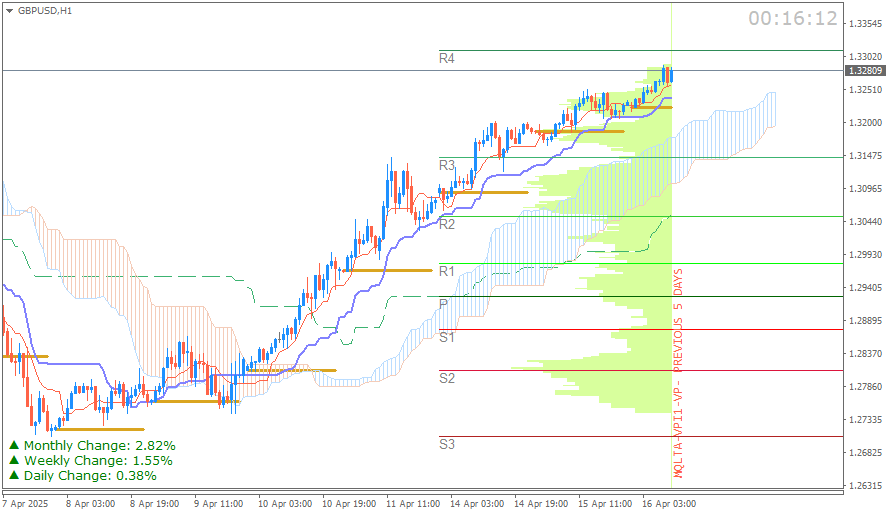Click the 15 Apr 11:00 time axis label
Viewport: 889px width, 515px height.
click(x=605, y=504)
